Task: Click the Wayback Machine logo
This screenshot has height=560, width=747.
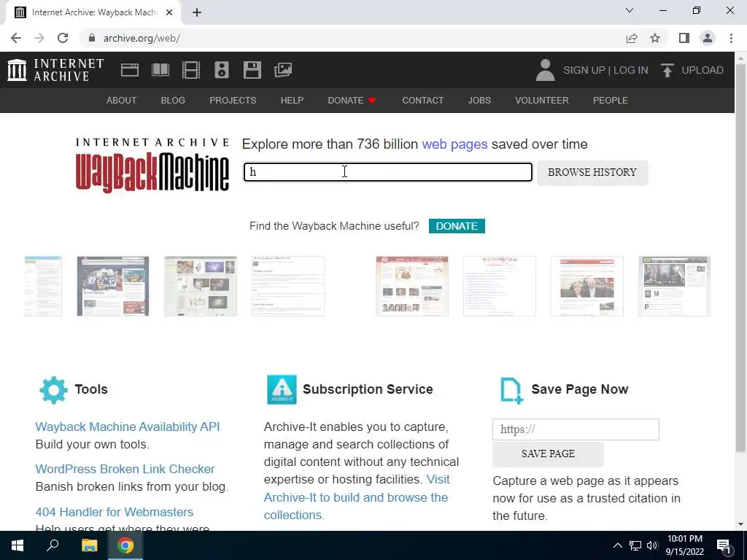Action: [152, 166]
